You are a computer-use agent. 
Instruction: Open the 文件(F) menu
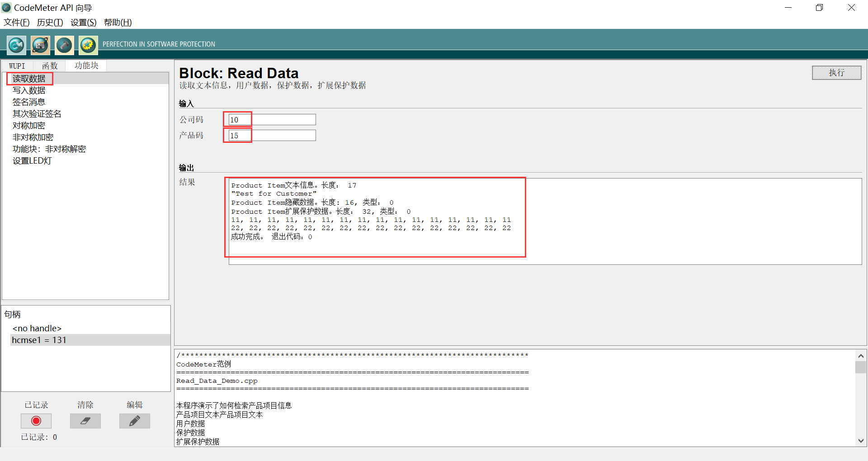click(17, 23)
